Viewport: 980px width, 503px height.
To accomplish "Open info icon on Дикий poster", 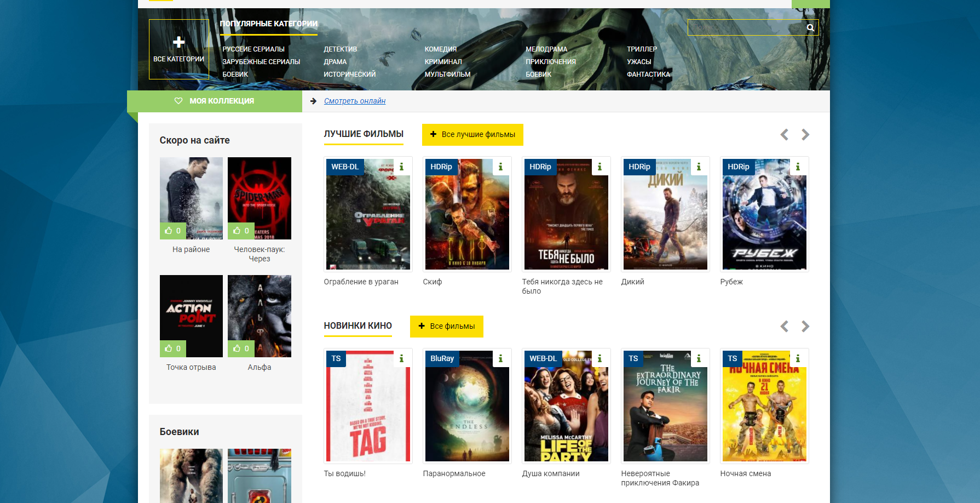I will [699, 167].
